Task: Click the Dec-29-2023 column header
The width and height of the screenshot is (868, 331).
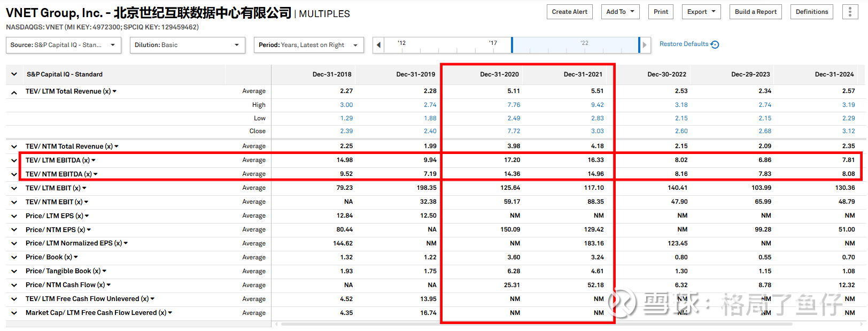Action: 750,74
